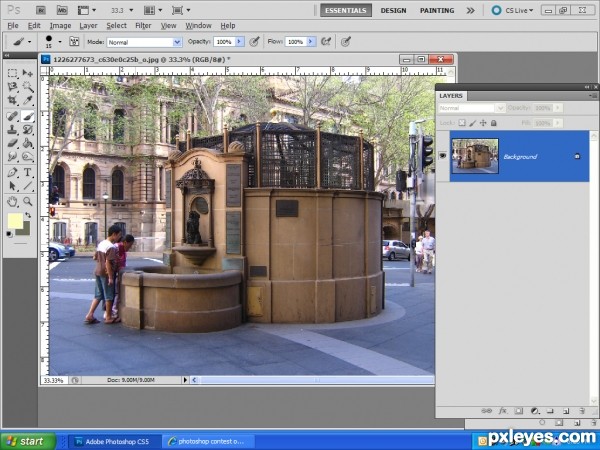This screenshot has width=600, height=450.
Task: Link layers icon in Layers panel
Action: pyautogui.click(x=486, y=411)
